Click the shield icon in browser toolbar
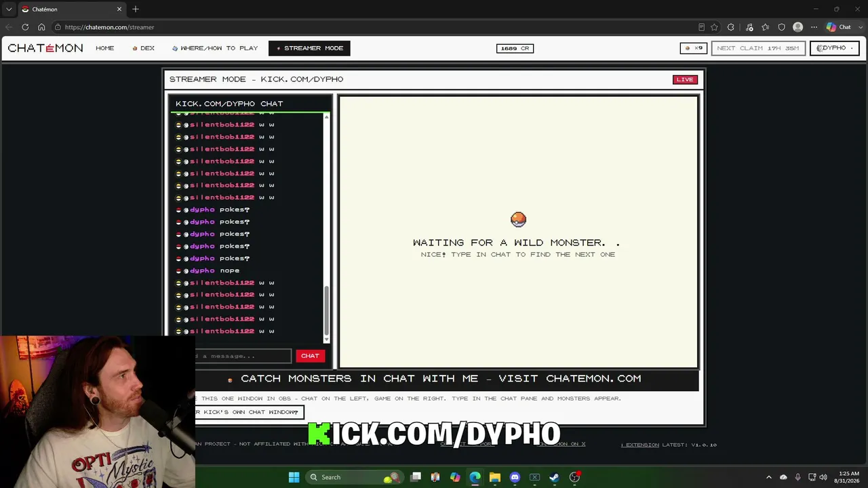 pos(782,27)
